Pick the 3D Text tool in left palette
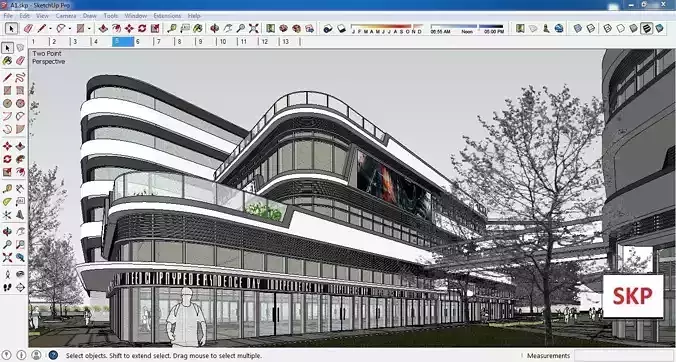The image size is (676, 362). tap(20, 215)
